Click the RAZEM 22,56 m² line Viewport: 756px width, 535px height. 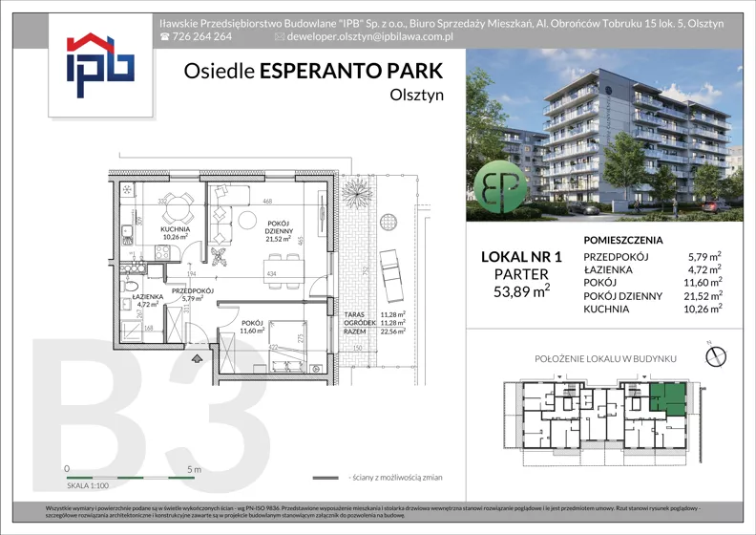pyautogui.click(x=374, y=332)
